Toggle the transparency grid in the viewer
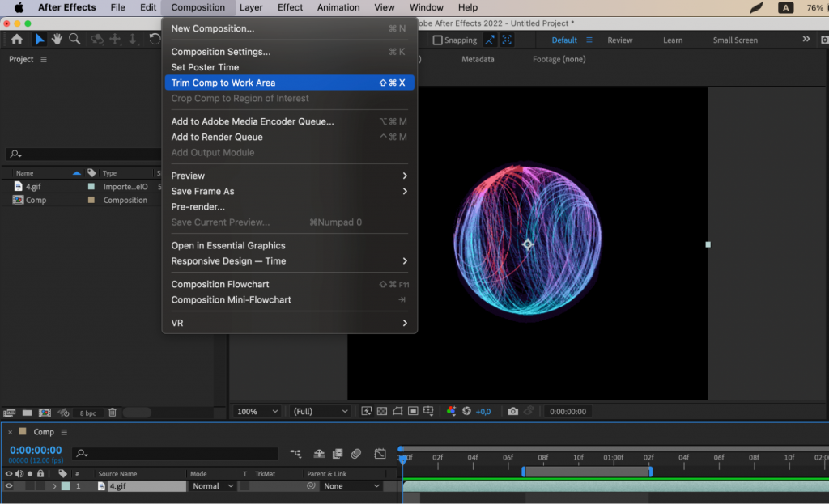Viewport: 829px width, 504px height. [382, 411]
